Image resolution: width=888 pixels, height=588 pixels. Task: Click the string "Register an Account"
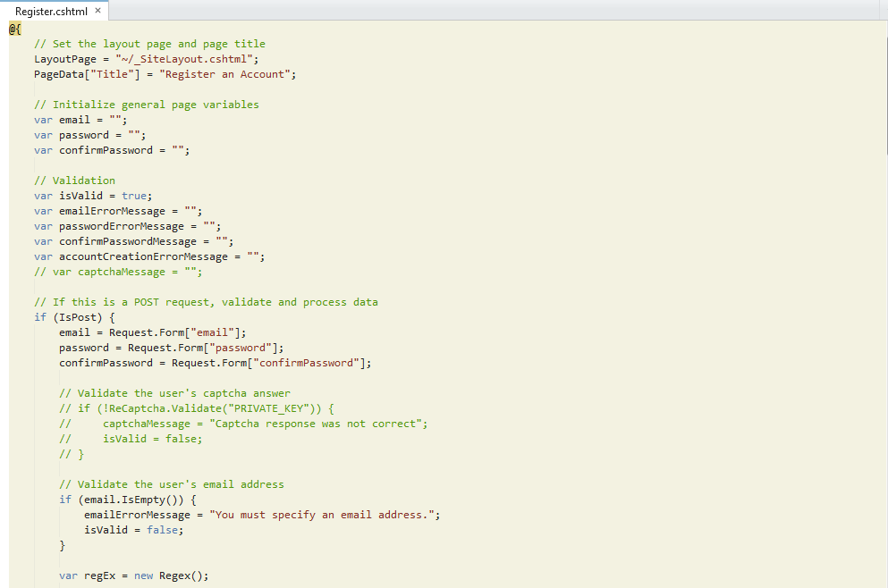pyautogui.click(x=224, y=75)
